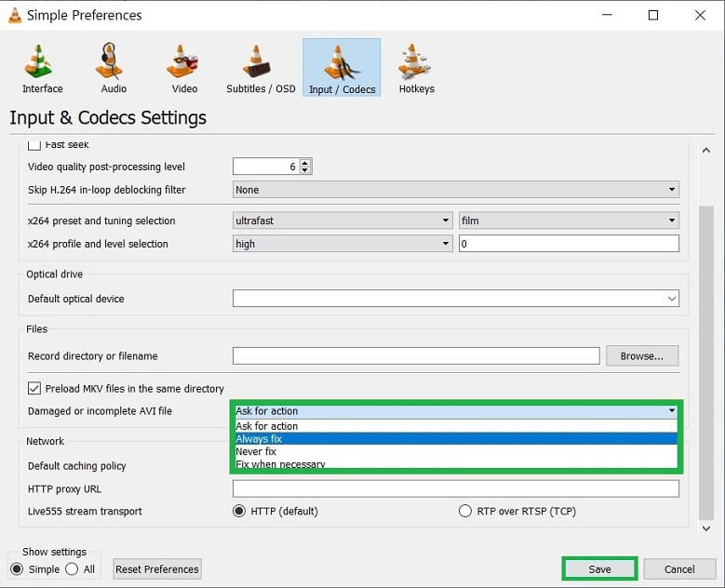Choose Always fix option

coord(456,439)
